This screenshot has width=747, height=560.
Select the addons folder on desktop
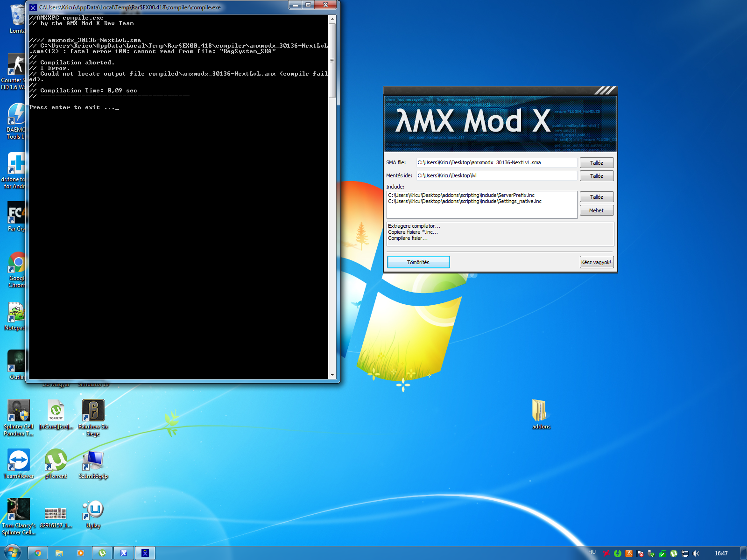(x=541, y=414)
